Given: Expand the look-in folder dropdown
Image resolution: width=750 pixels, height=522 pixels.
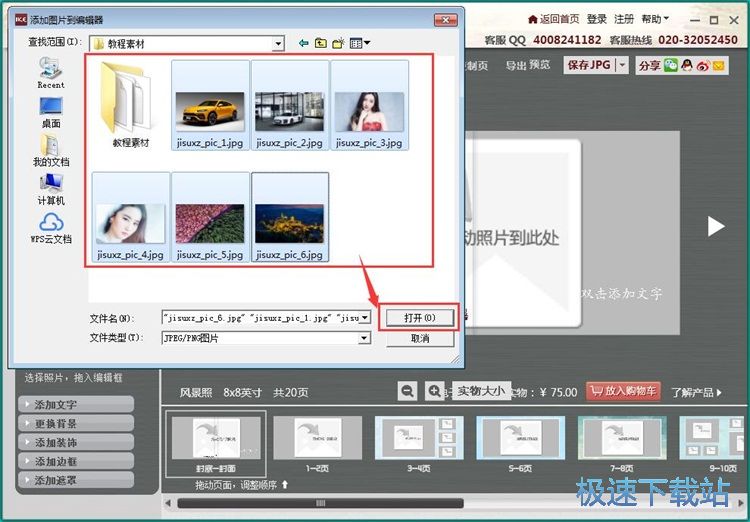Looking at the screenshot, I should point(278,43).
